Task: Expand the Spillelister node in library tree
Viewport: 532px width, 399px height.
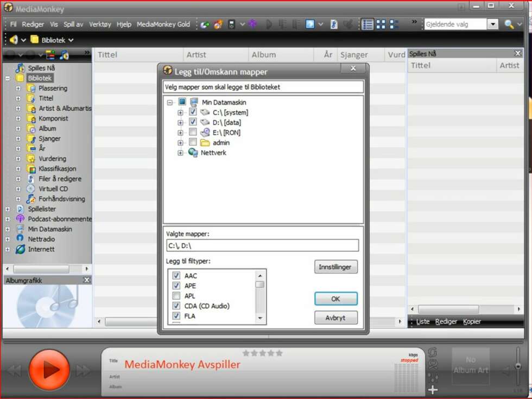Action: (8, 210)
